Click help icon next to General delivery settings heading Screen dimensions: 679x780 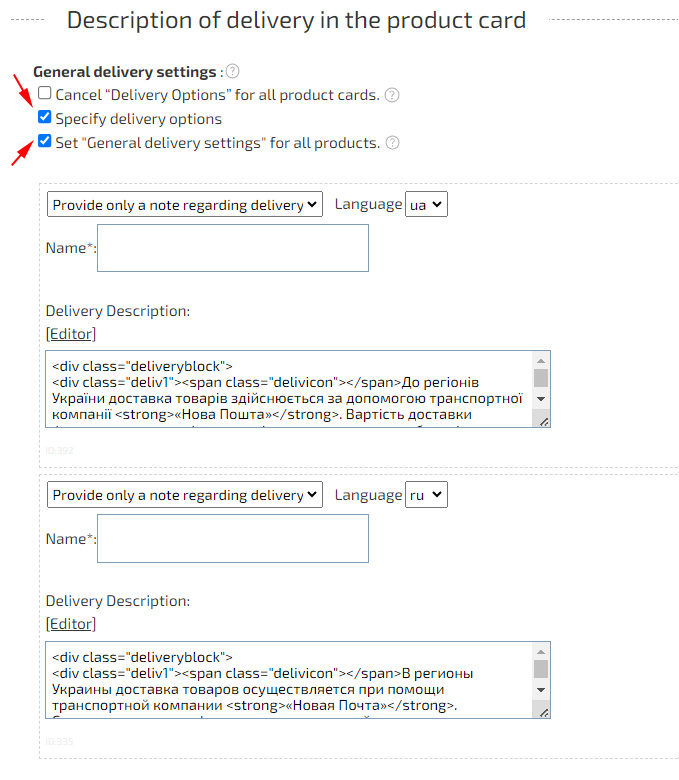click(232, 71)
